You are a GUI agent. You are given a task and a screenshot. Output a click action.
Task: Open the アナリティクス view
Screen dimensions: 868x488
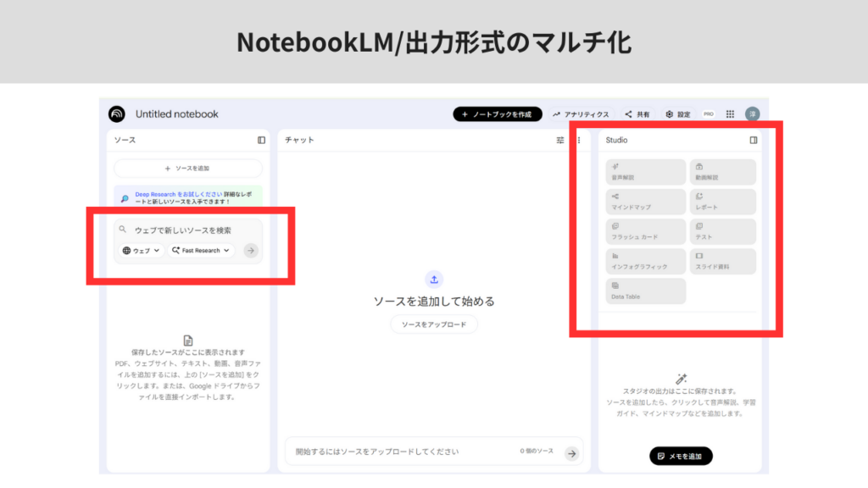point(581,114)
